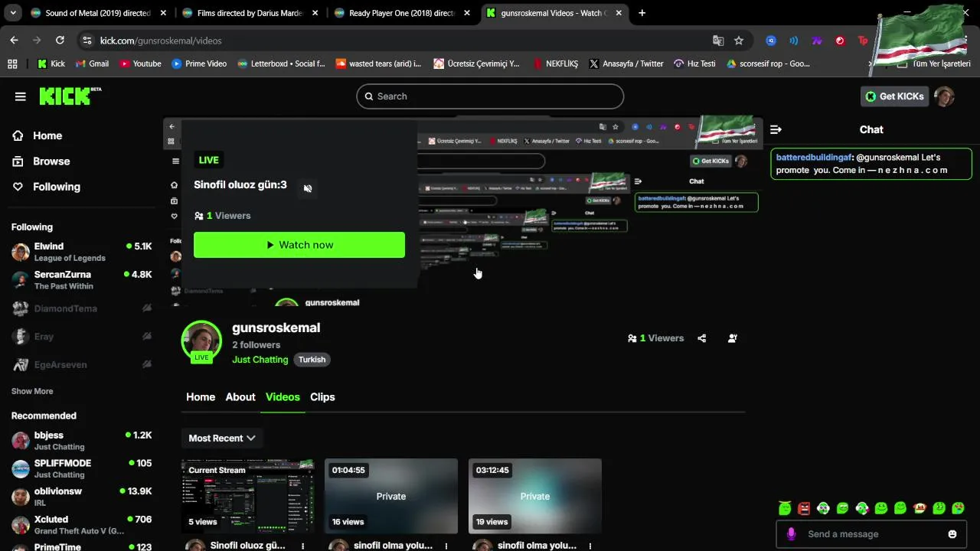
Task: Open Following in sidebar
Action: pyautogui.click(x=56, y=186)
